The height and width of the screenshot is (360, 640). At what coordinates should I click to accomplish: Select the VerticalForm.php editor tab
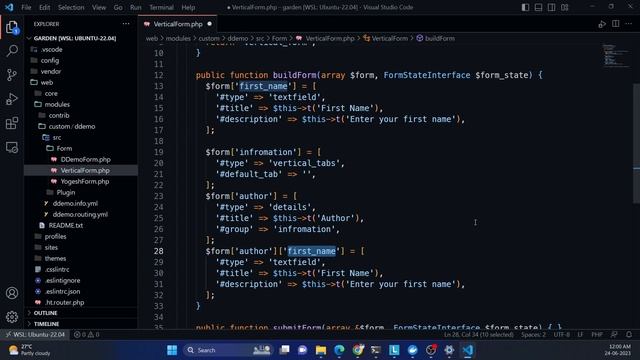point(178,24)
